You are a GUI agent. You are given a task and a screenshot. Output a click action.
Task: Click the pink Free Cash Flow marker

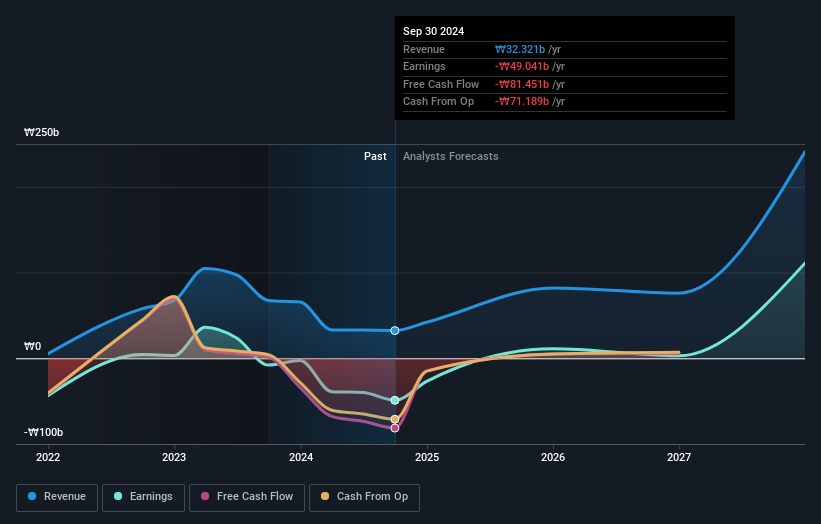[395, 428]
